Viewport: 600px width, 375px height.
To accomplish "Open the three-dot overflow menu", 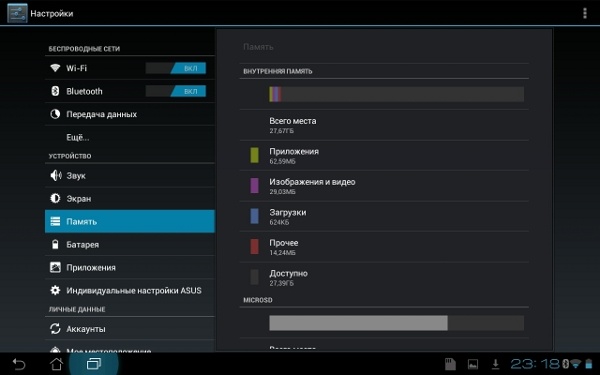I will click(584, 13).
